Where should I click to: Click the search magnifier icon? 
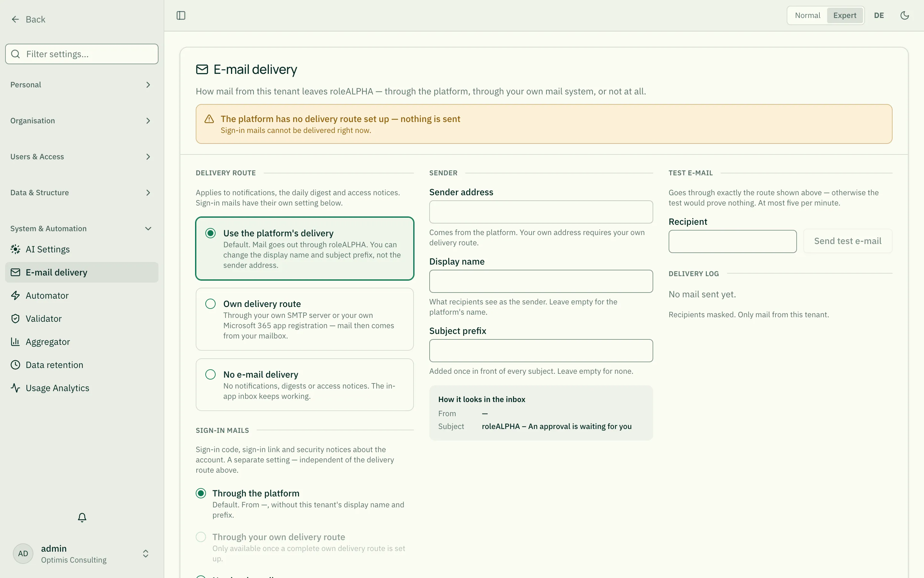coord(15,54)
